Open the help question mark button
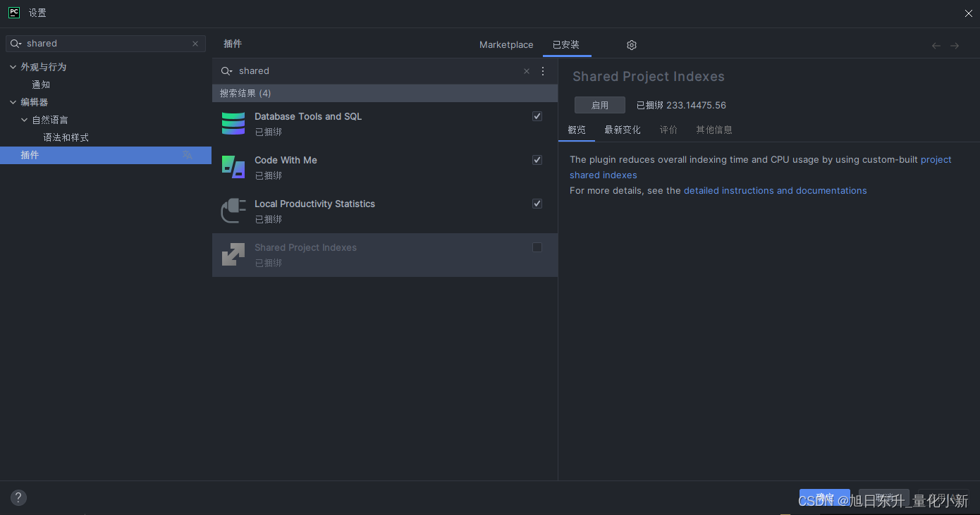The height and width of the screenshot is (515, 980). coord(19,498)
